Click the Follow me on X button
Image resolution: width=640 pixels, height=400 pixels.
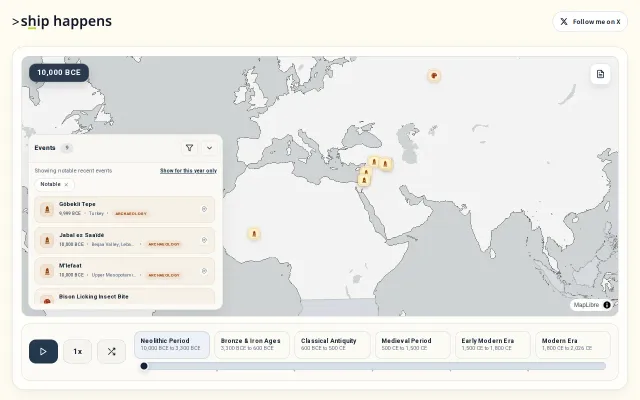pyautogui.click(x=590, y=22)
